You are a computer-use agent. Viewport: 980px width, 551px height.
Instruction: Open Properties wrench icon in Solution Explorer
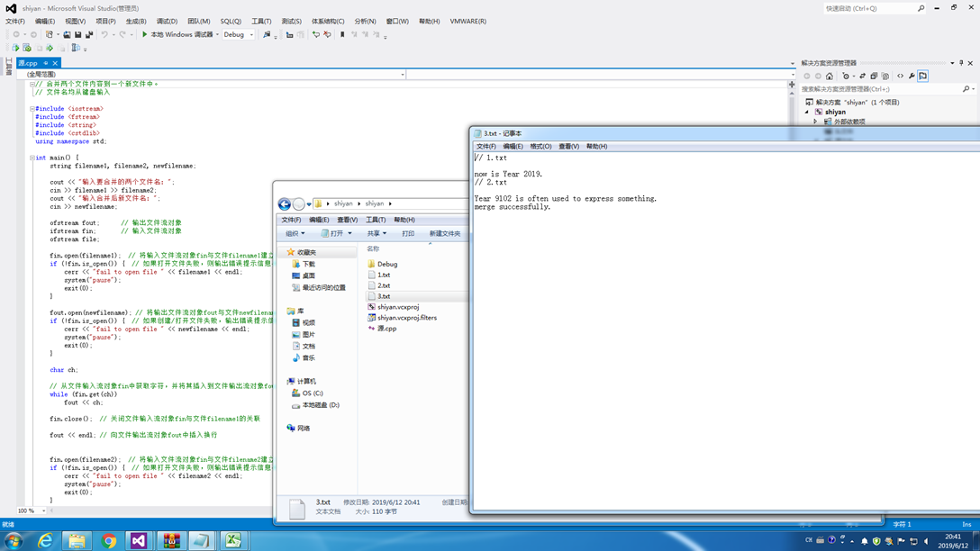click(912, 77)
